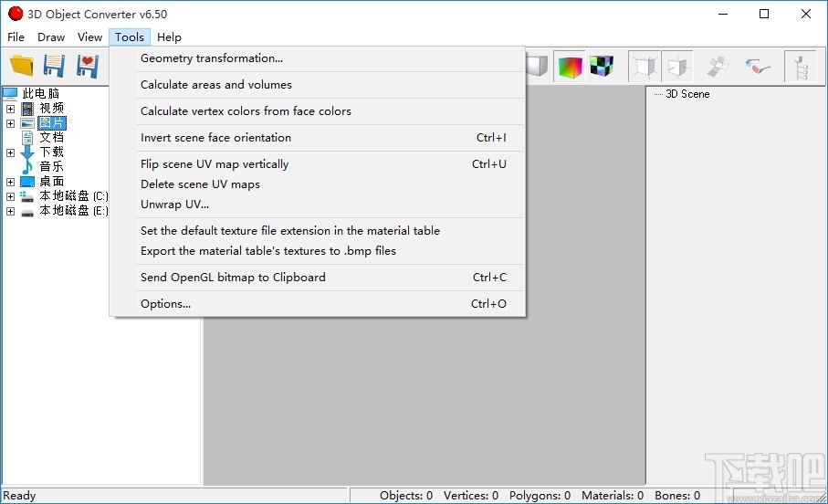
Task: Choose Geometry transformation... menu entry
Action: click(x=318, y=58)
